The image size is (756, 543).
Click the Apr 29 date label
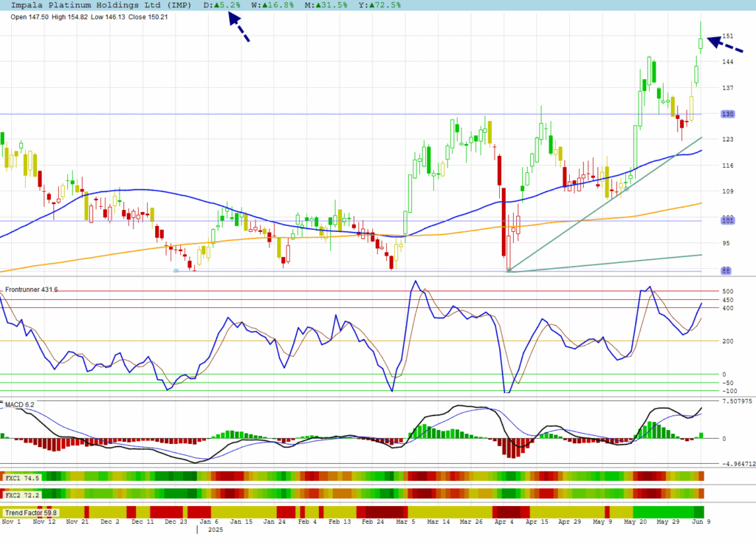click(x=570, y=522)
